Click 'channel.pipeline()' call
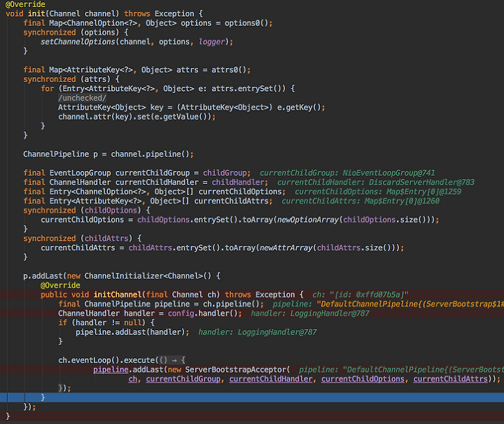This screenshot has height=424, width=504. point(150,154)
